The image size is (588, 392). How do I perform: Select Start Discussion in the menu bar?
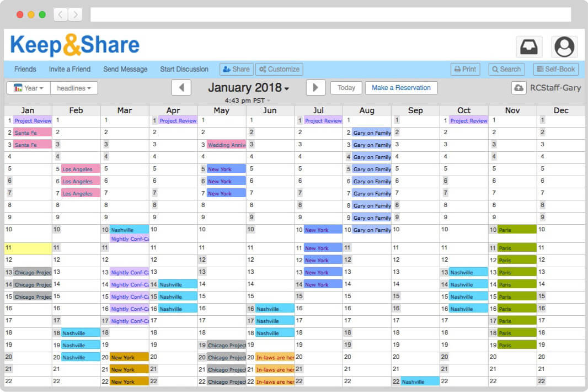click(x=184, y=70)
